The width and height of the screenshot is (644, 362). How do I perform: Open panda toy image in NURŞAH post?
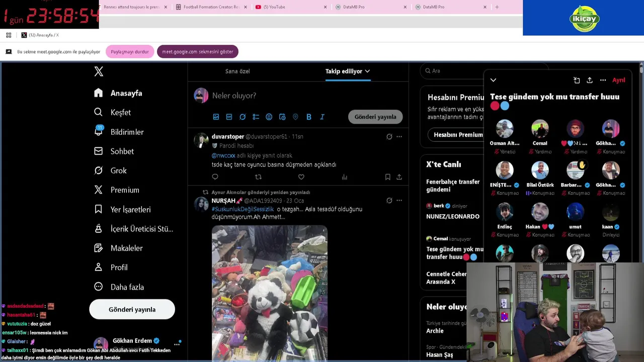coord(270,293)
